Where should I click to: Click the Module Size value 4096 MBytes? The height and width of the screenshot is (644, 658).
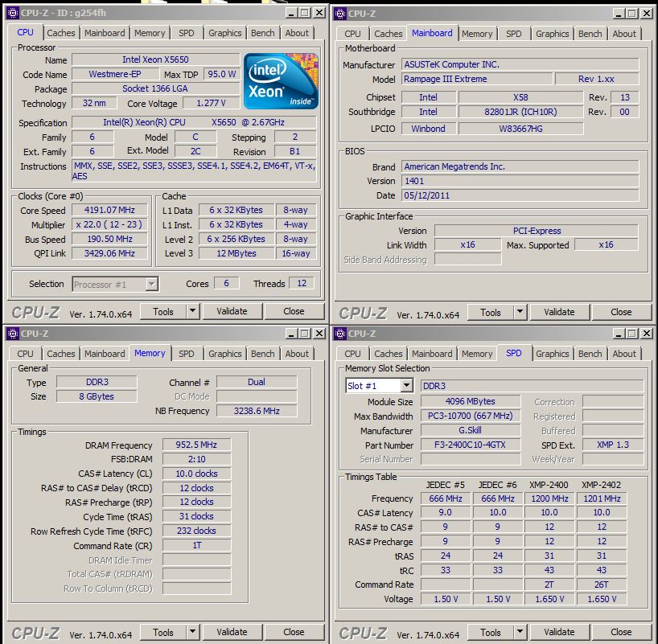click(470, 401)
